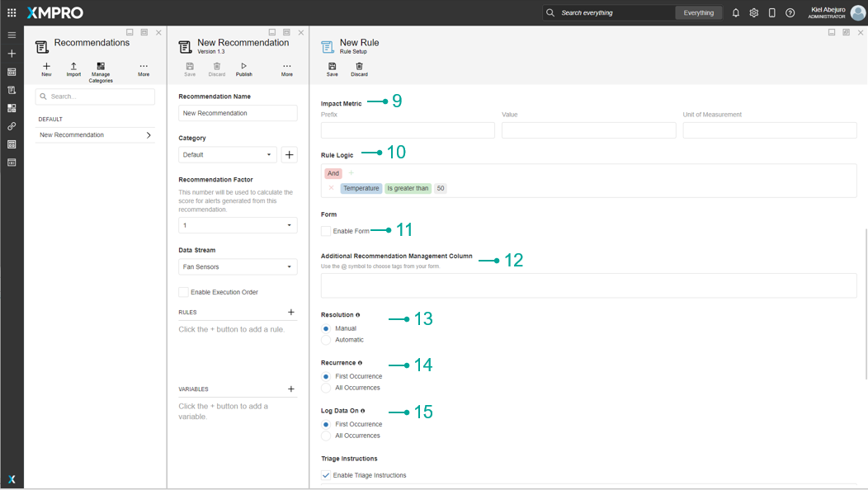
Task: Click the Impact Metric Value field
Action: coord(588,130)
